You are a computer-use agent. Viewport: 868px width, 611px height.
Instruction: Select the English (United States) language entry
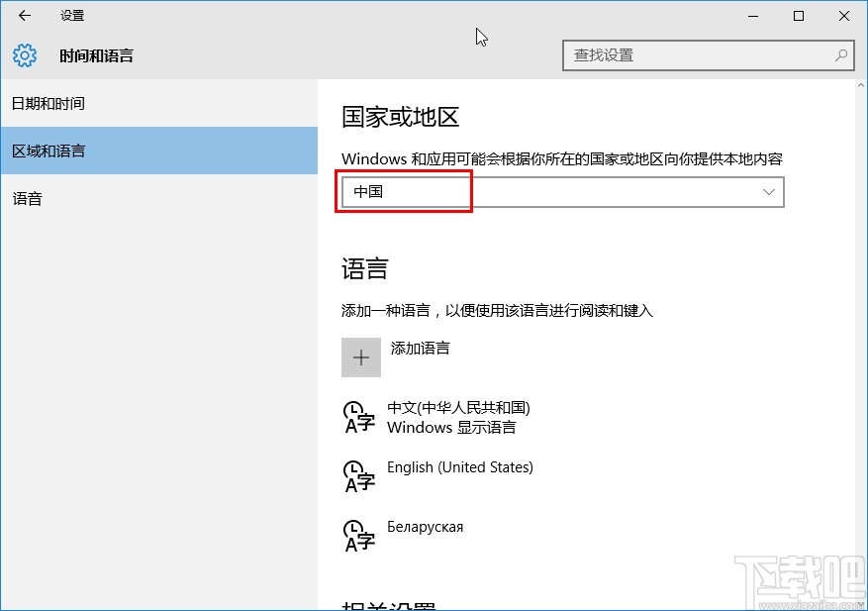461,466
